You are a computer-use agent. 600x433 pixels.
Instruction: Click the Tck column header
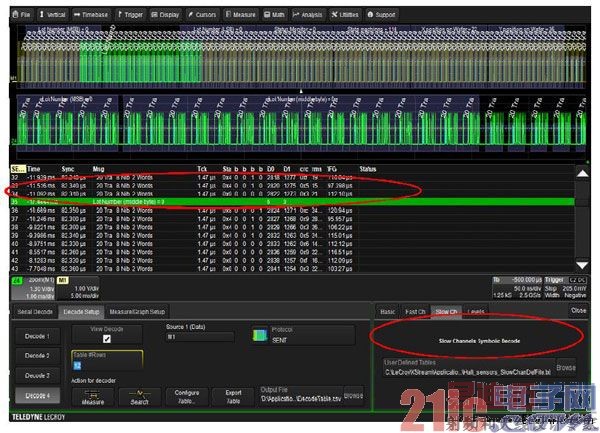(x=202, y=169)
